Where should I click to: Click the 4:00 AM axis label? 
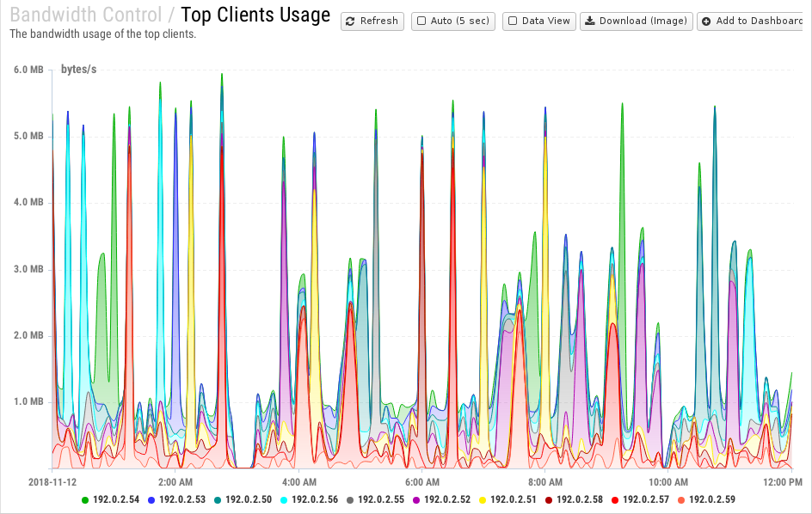point(298,482)
